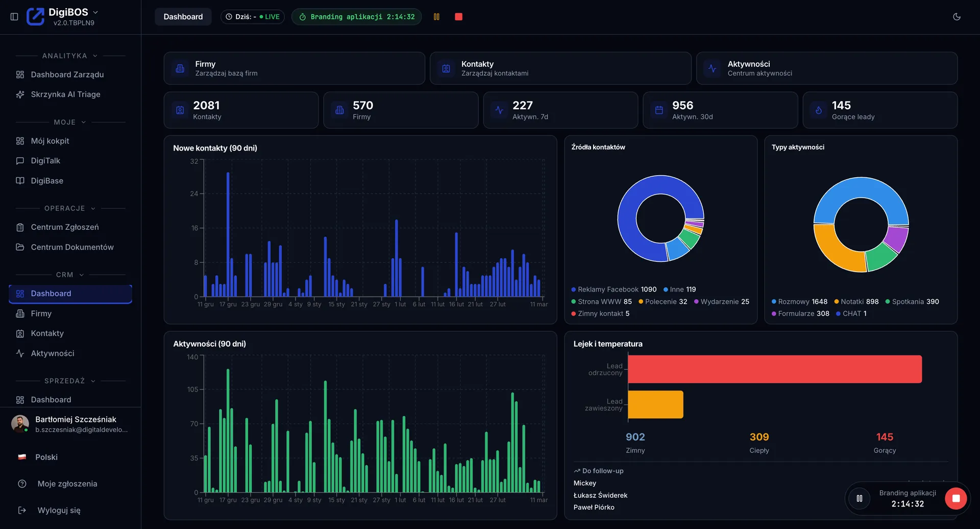Open DigiTalk chat

click(x=70, y=161)
